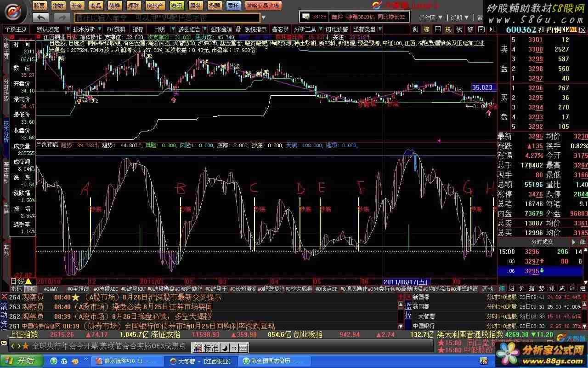Click the 线 line drawing icon

(x=459, y=29)
